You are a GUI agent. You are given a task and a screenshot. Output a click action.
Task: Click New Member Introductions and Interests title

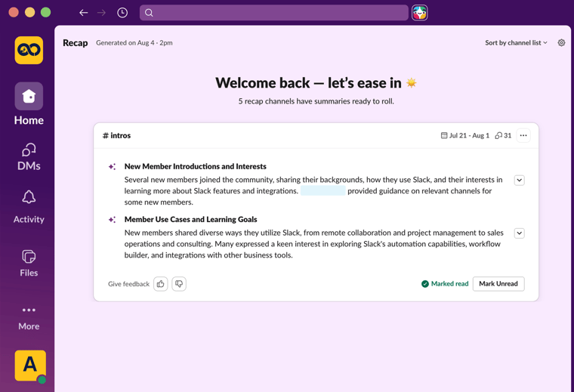click(x=195, y=166)
